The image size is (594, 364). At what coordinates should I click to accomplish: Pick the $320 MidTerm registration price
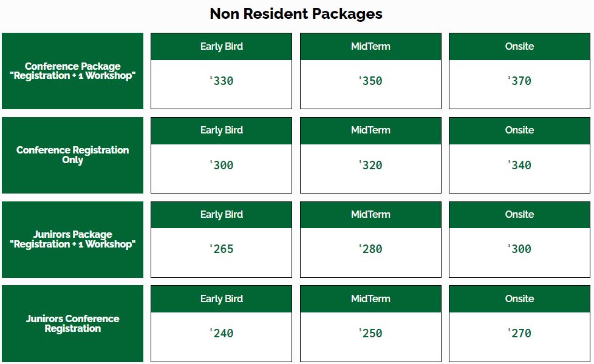point(371,166)
